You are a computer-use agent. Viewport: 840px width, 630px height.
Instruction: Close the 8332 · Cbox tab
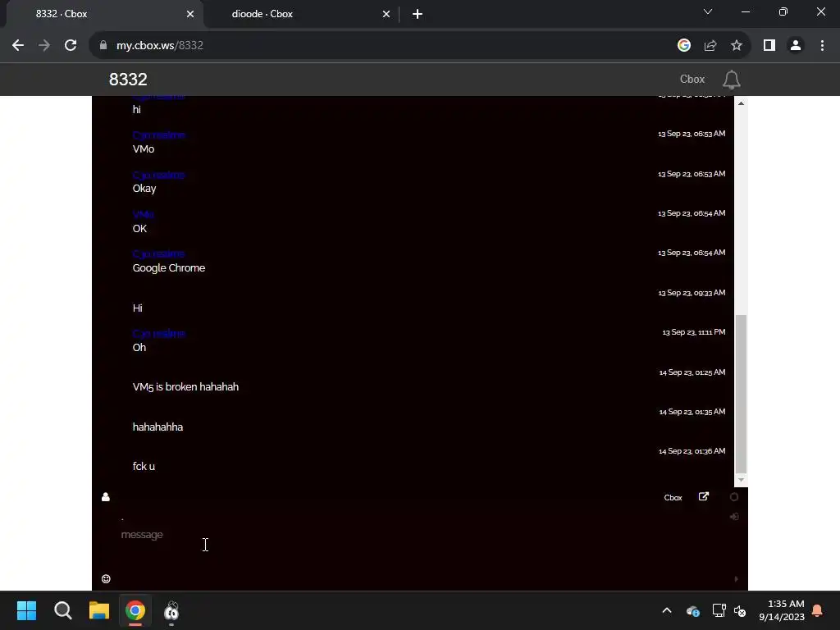(x=190, y=14)
